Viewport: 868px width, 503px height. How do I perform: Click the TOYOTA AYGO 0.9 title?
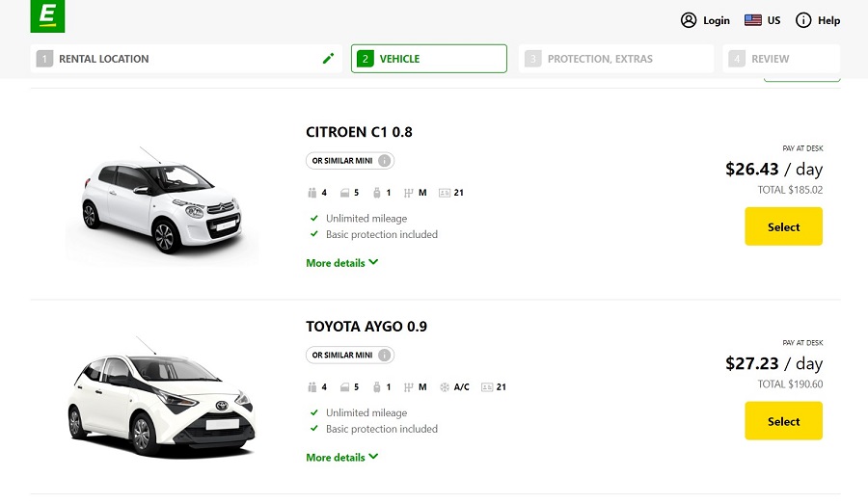(366, 327)
